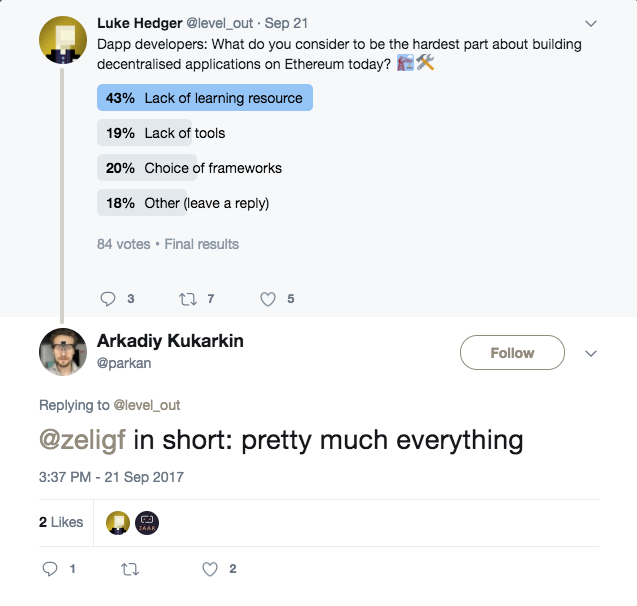Select the 'Lack of learning resource' poll bar
The height and width of the screenshot is (606, 637).
(x=205, y=97)
